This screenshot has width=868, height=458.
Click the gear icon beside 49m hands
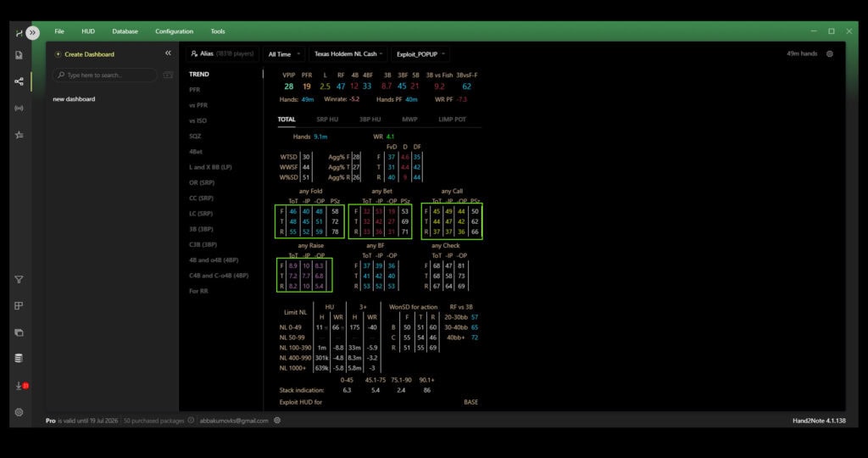pyautogui.click(x=830, y=53)
